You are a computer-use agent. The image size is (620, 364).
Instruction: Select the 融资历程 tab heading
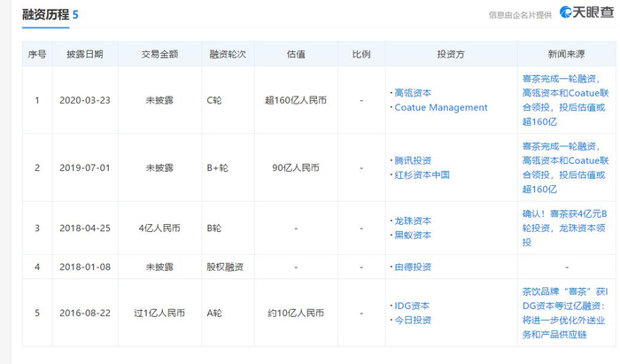[45, 15]
